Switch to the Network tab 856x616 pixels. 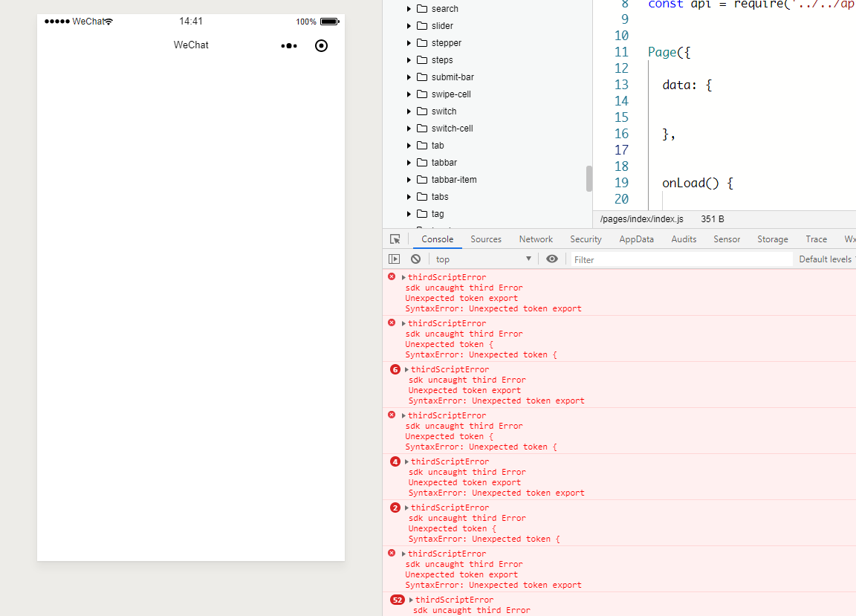[x=536, y=239]
